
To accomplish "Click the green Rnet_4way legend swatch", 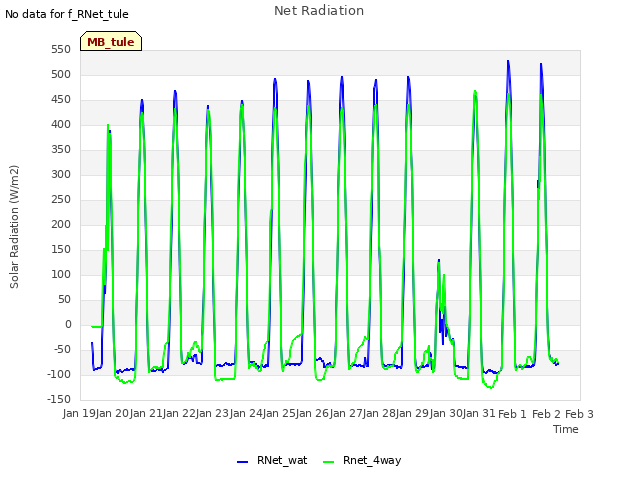I will 329,462.
